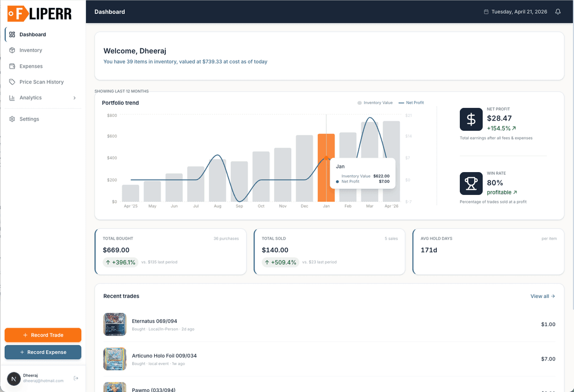
Task: Click the $669.00 total bought value
Action: pos(116,250)
